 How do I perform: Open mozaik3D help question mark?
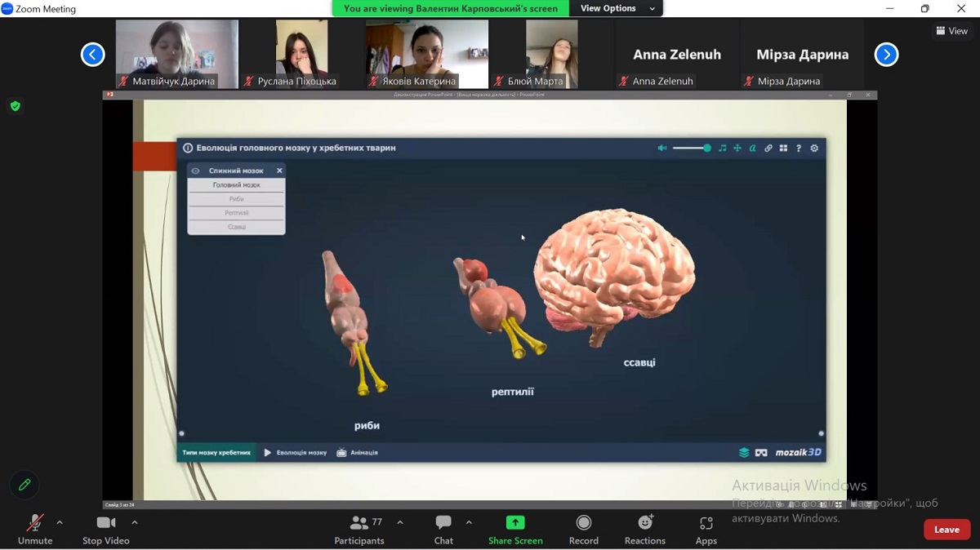coord(799,149)
